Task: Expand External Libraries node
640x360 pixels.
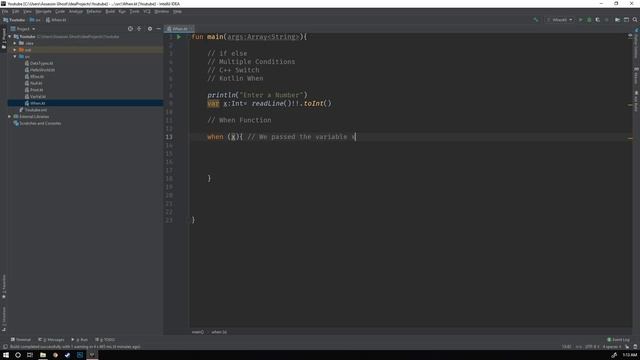Action: [x=10, y=116]
